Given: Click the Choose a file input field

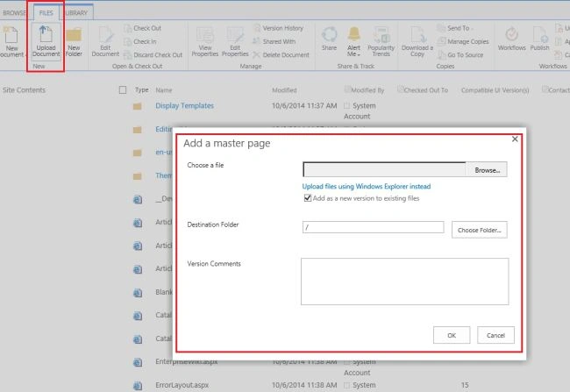Looking at the screenshot, I should (385, 170).
